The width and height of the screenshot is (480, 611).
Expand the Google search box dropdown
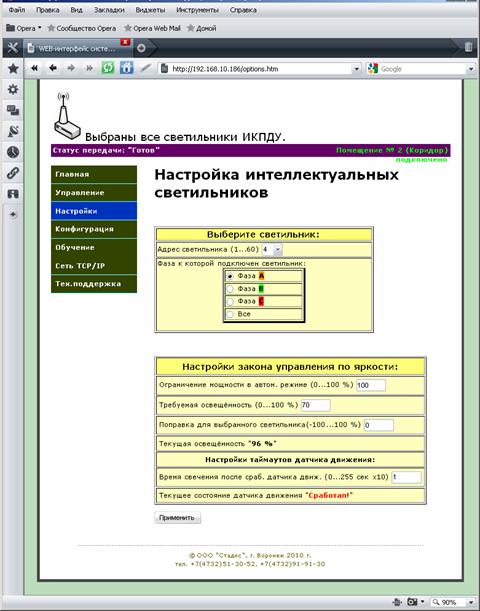(471, 69)
